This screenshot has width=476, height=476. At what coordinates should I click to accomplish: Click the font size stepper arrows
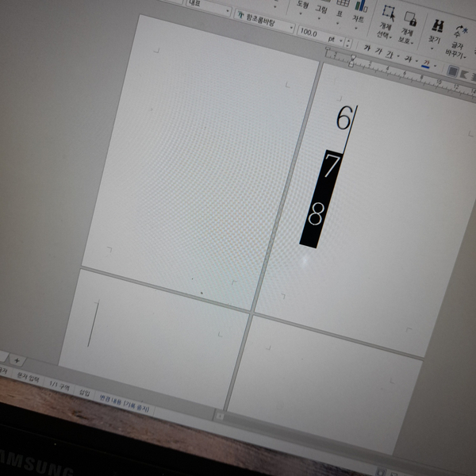pyautogui.click(x=348, y=43)
